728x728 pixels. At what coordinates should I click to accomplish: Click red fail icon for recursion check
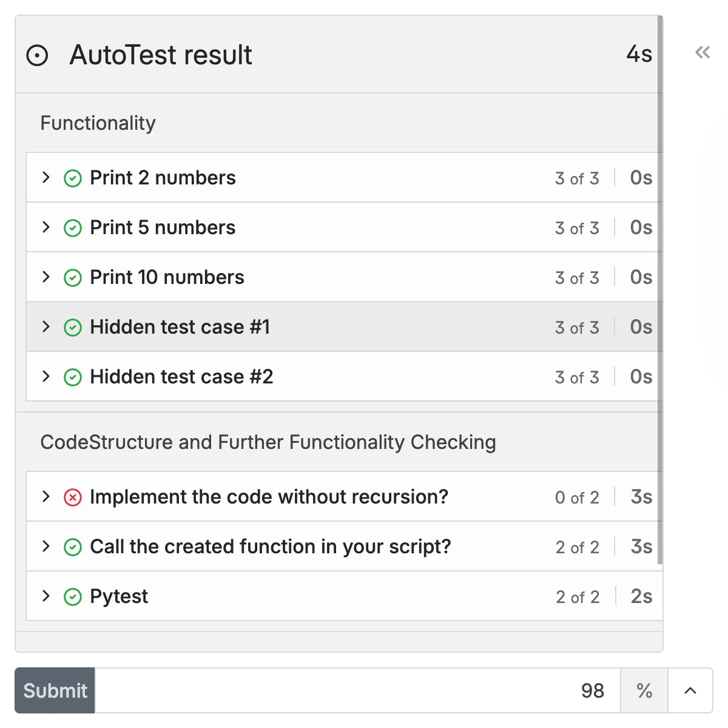(73, 497)
